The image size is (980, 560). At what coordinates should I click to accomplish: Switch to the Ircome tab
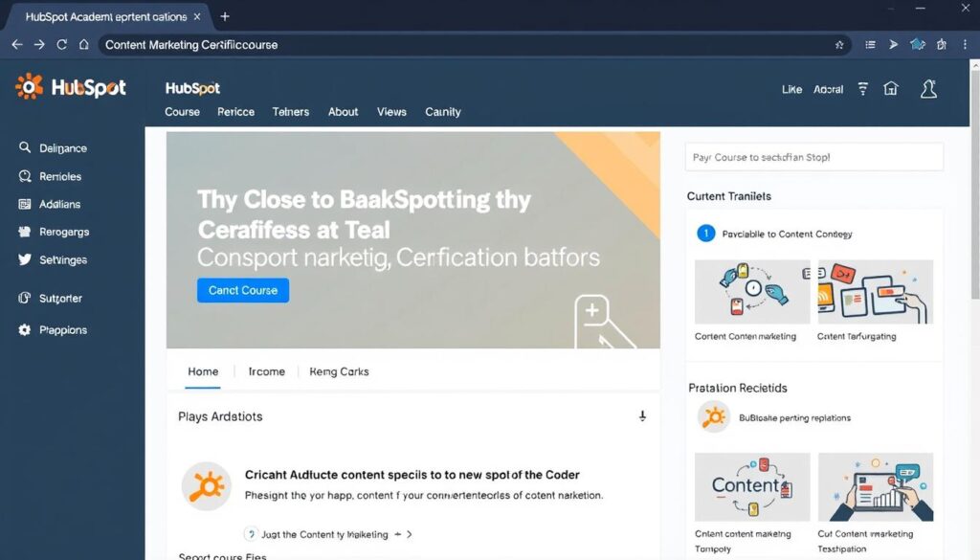pyautogui.click(x=266, y=371)
